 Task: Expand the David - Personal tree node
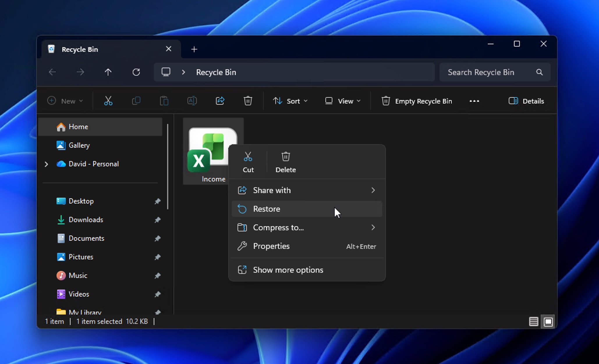tap(46, 164)
